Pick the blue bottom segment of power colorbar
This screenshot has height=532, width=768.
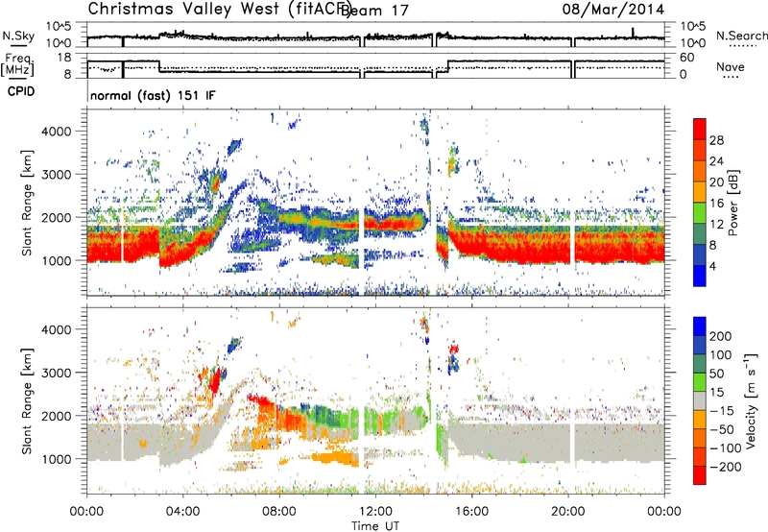click(x=700, y=276)
